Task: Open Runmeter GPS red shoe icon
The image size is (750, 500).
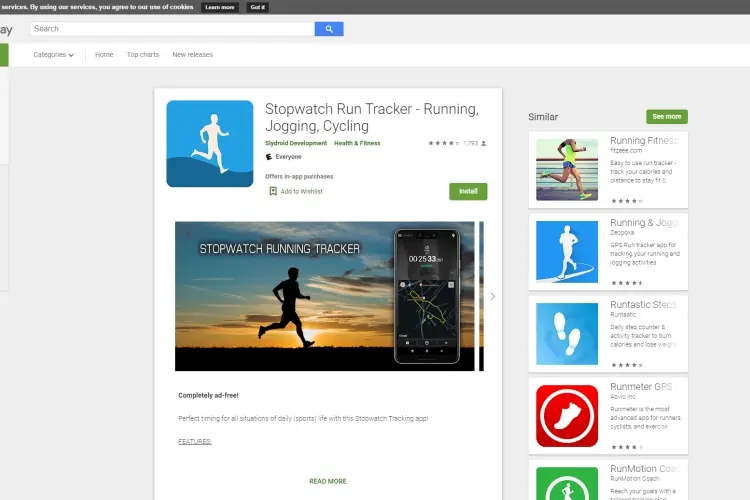Action: point(567,416)
